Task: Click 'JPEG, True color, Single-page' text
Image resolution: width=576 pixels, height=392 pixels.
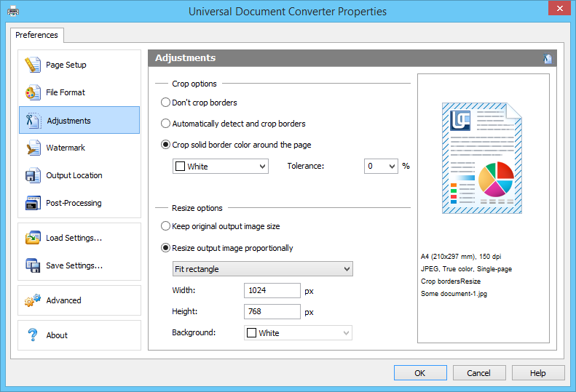Action: pos(466,269)
